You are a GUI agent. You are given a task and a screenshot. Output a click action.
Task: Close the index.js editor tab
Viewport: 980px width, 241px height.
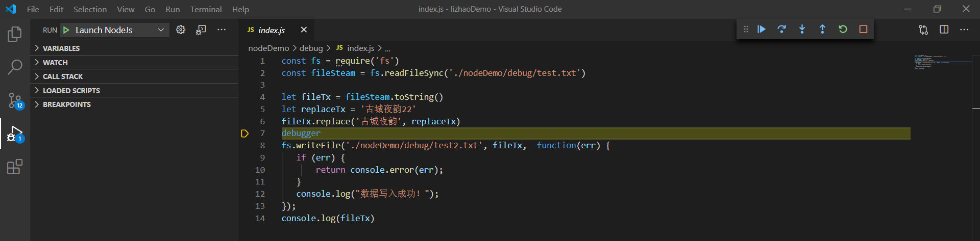304,30
